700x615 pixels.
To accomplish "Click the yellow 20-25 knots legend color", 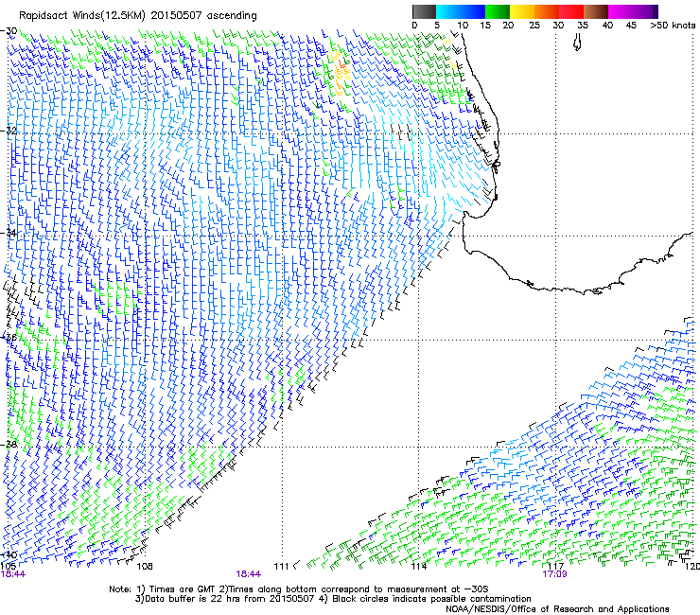I will coord(522,11).
